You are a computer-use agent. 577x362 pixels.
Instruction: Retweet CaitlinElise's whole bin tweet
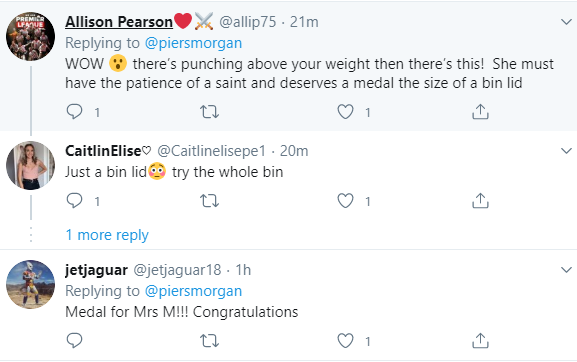coord(209,201)
